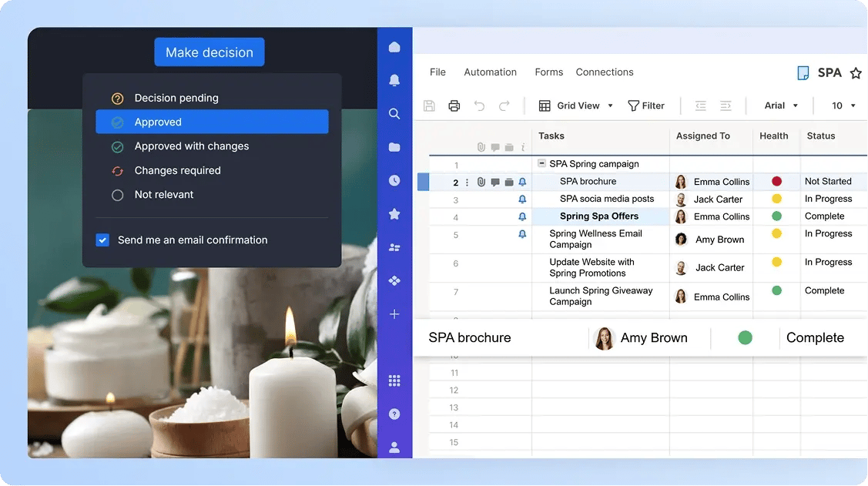This screenshot has width=868, height=486.
Task: Undo the last action with the undo arrow
Action: pos(478,106)
